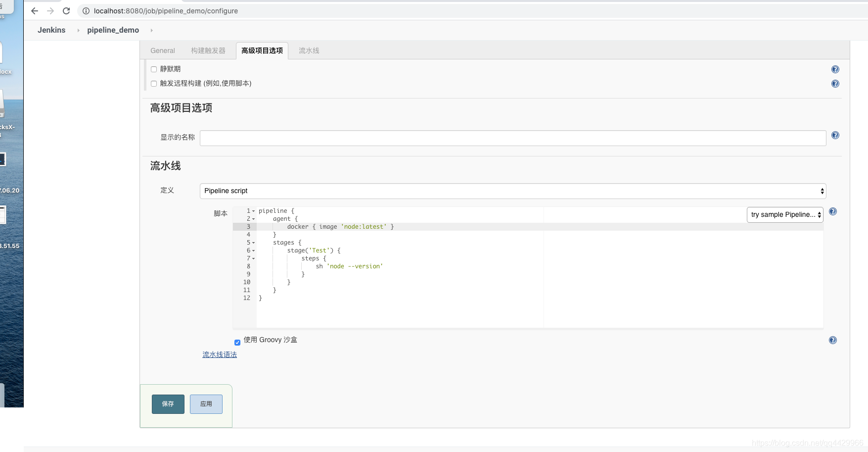The image size is (868, 452).
Task: Focus the 显示的名称 input field
Action: pos(513,138)
